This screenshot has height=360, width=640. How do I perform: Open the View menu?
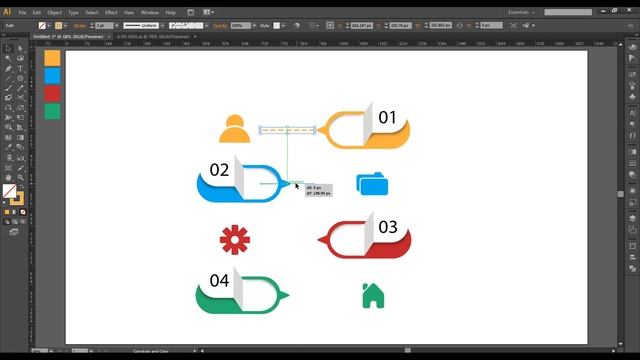coord(129,13)
